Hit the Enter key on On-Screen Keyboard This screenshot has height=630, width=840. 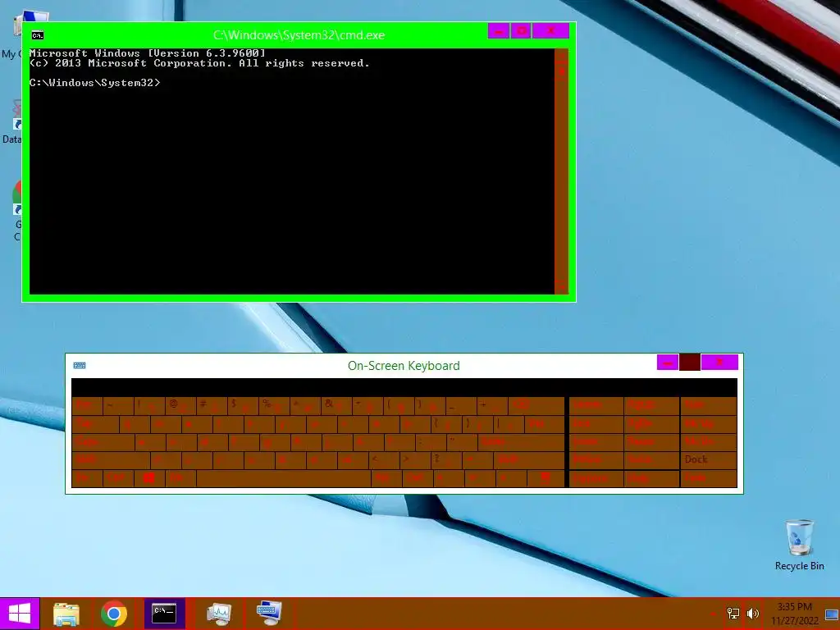coord(521,442)
